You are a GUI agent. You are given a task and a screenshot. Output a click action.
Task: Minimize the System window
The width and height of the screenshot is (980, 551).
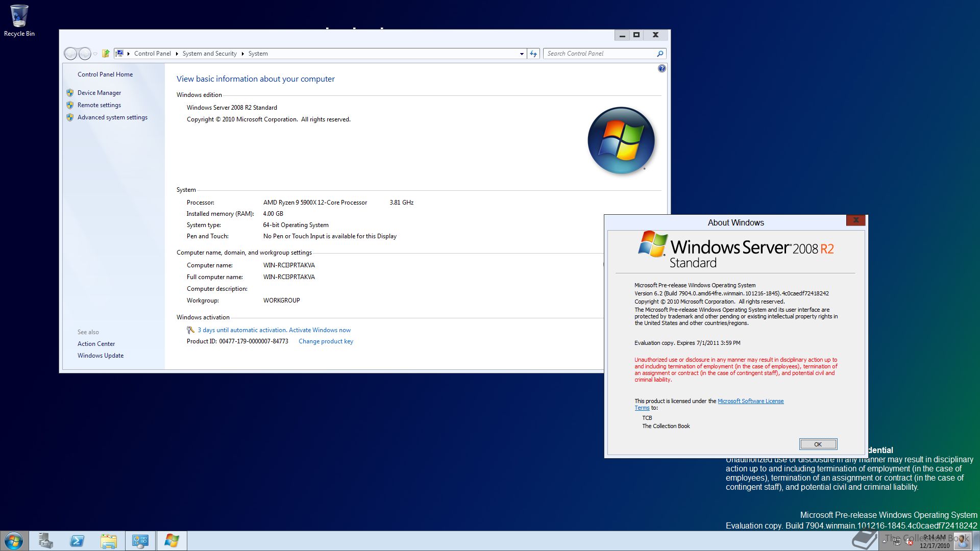click(622, 35)
